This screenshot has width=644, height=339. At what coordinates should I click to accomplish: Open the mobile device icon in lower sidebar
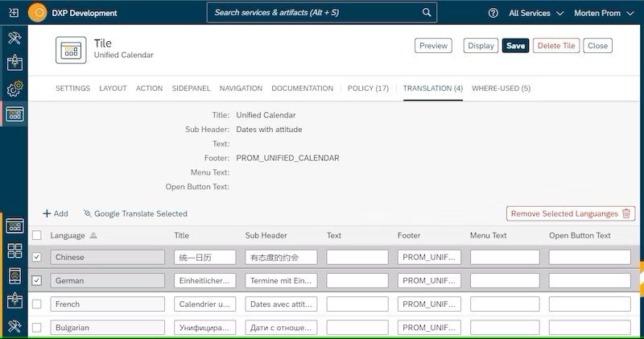(x=14, y=276)
